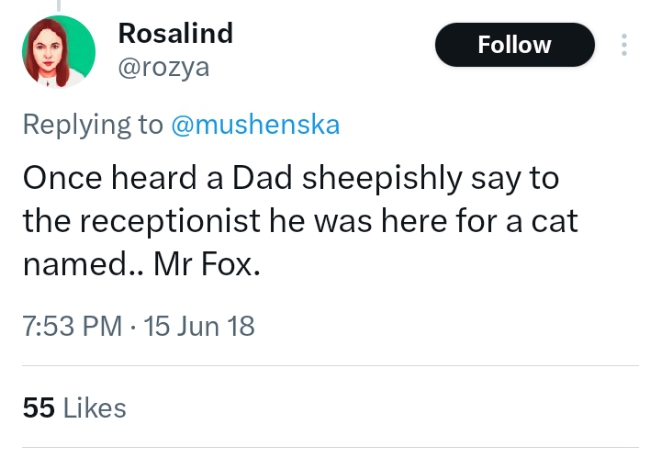Image resolution: width=661 pixels, height=455 pixels.
Task: Click the word 'receptionist' in the tweet
Action: (170, 221)
